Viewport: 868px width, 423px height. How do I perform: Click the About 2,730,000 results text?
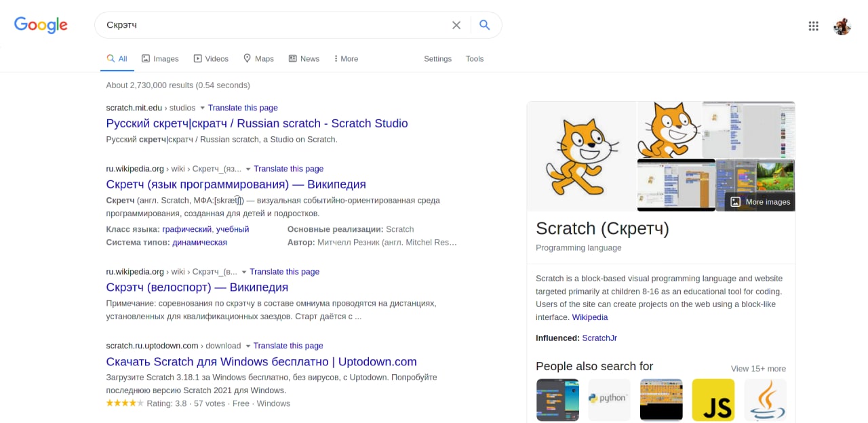click(178, 85)
